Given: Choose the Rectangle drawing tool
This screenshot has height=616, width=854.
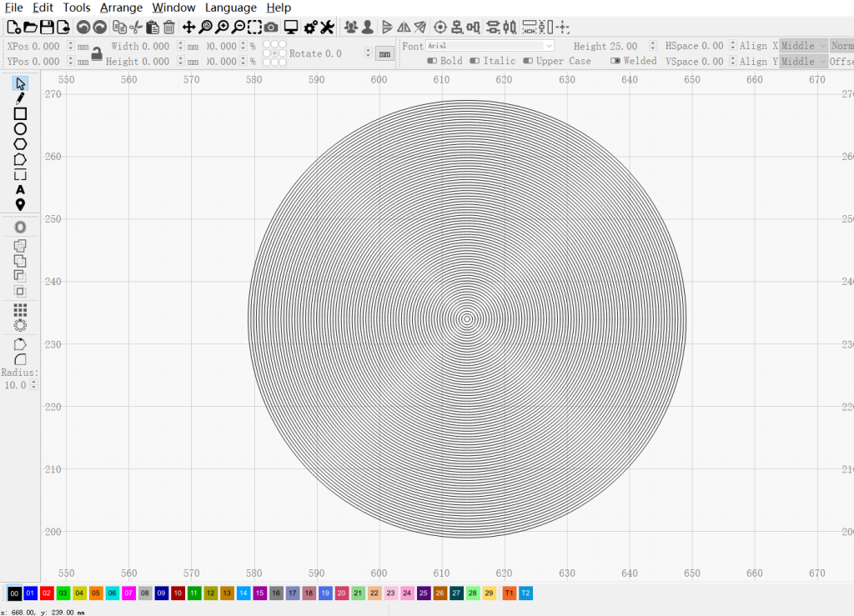Looking at the screenshot, I should pyautogui.click(x=20, y=113).
